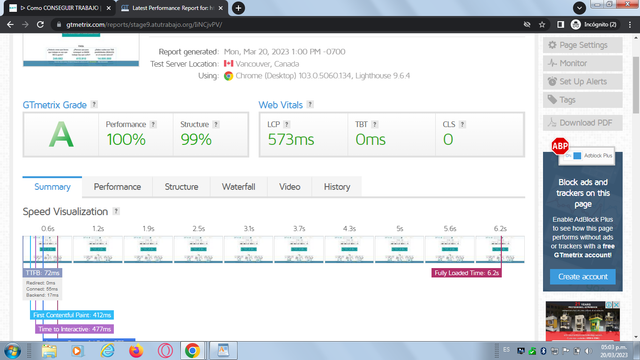Click the ES language indicator

click(507, 350)
